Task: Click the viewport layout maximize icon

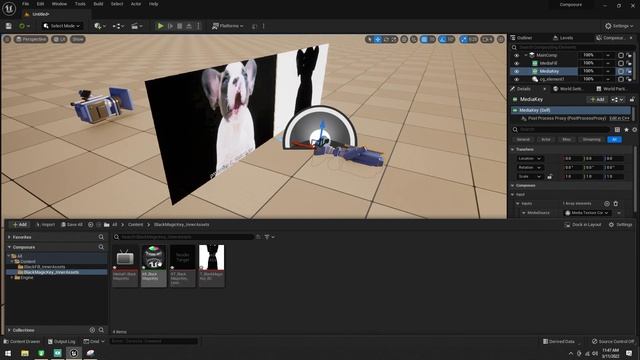Action: (501, 39)
